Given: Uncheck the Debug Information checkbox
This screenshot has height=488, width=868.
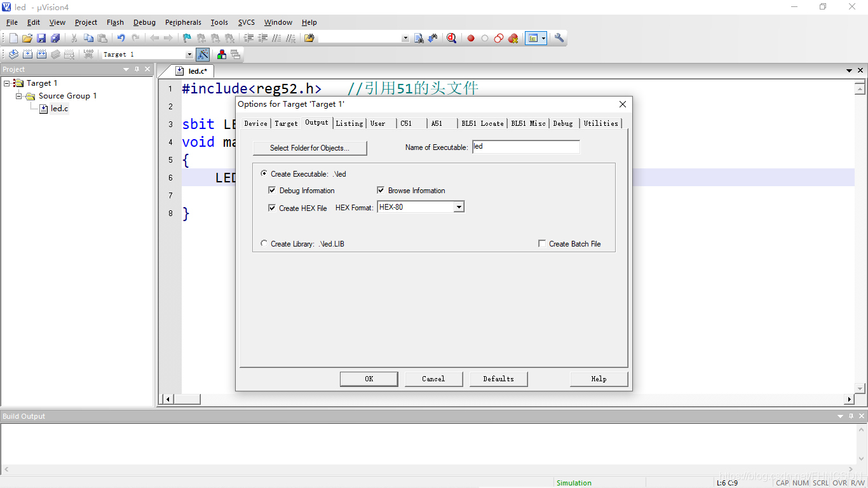Looking at the screenshot, I should 272,191.
